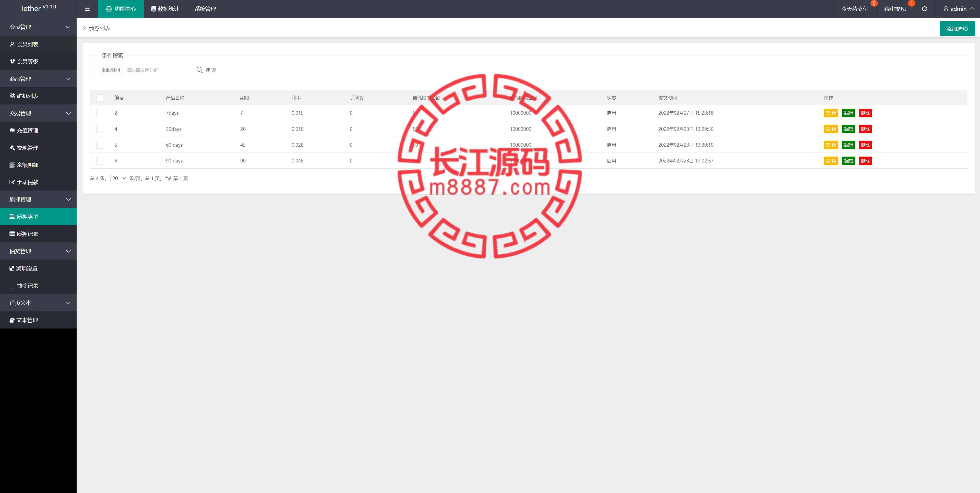Click the scales icon in 功能中心 tab

(109, 9)
